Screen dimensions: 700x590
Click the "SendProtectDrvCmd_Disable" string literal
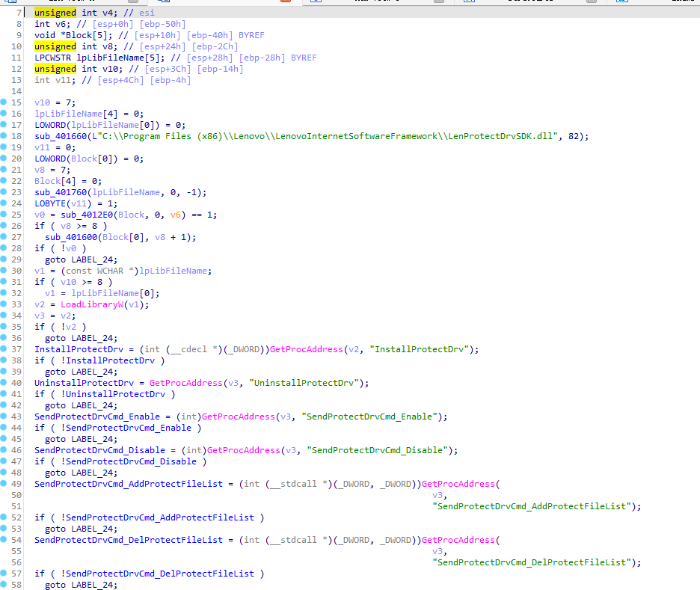[x=377, y=450]
